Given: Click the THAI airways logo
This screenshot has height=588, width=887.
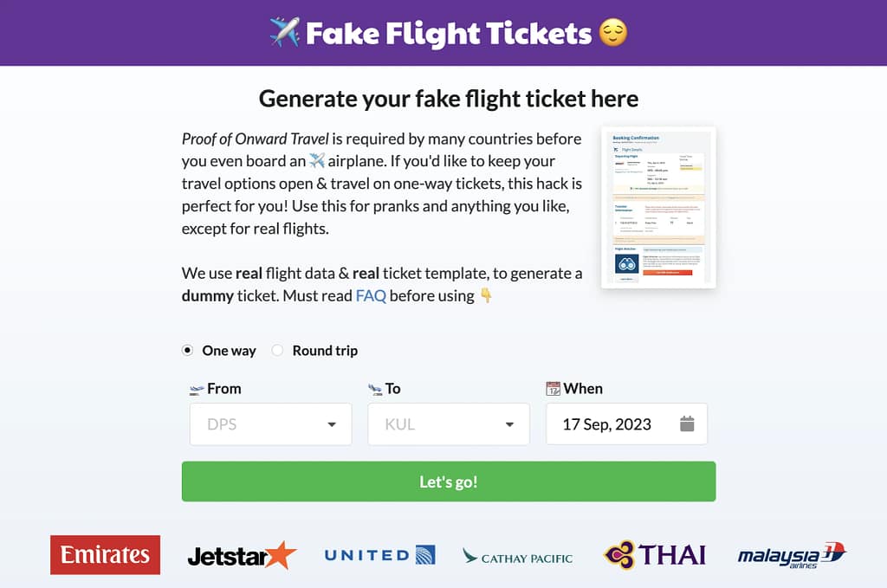Looking at the screenshot, I should tap(654, 554).
